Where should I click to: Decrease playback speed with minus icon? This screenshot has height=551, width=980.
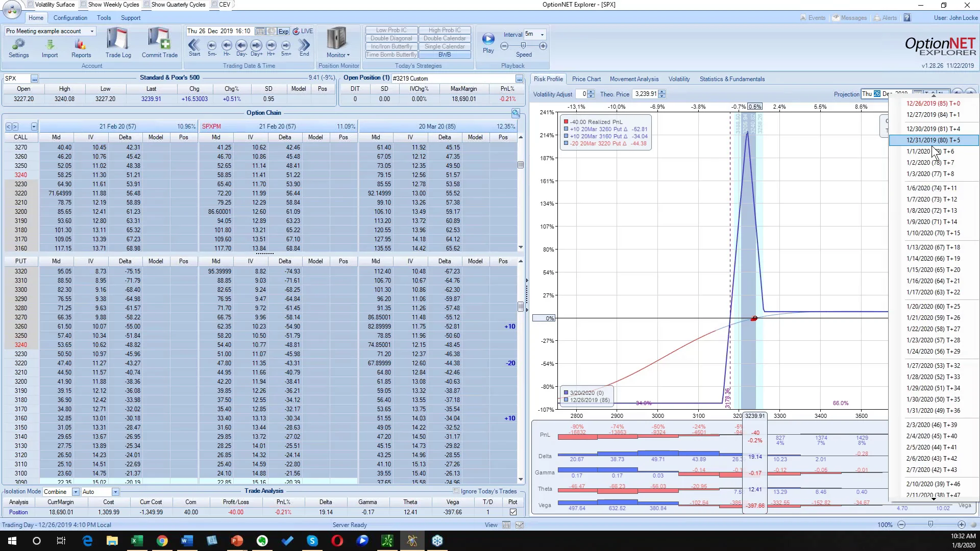(504, 46)
